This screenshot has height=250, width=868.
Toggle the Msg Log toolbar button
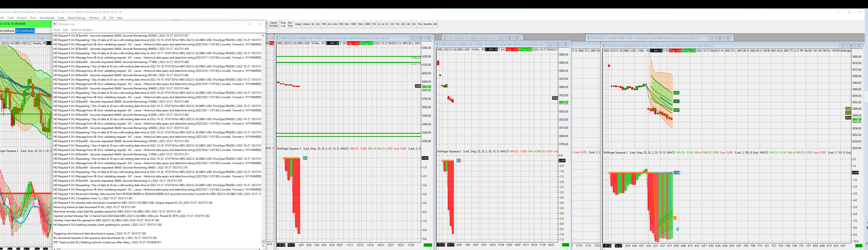283,24
